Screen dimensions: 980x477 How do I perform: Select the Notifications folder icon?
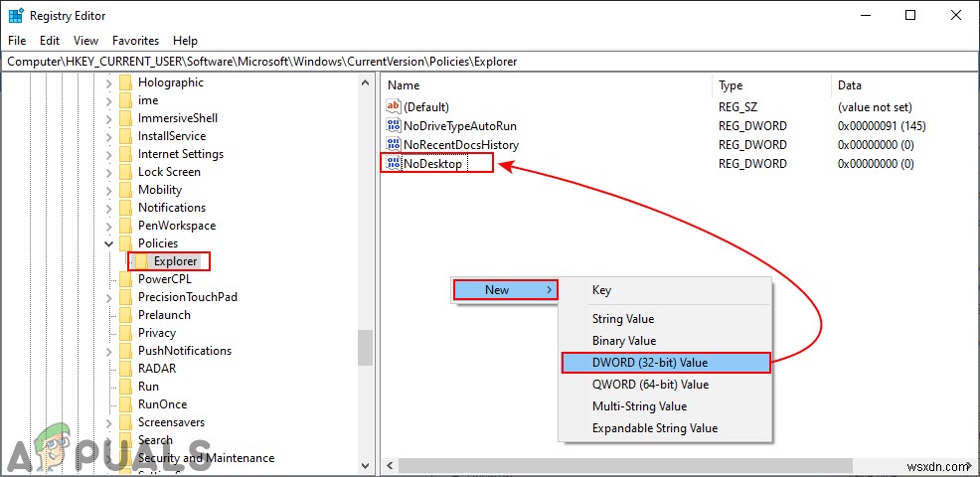click(x=125, y=208)
